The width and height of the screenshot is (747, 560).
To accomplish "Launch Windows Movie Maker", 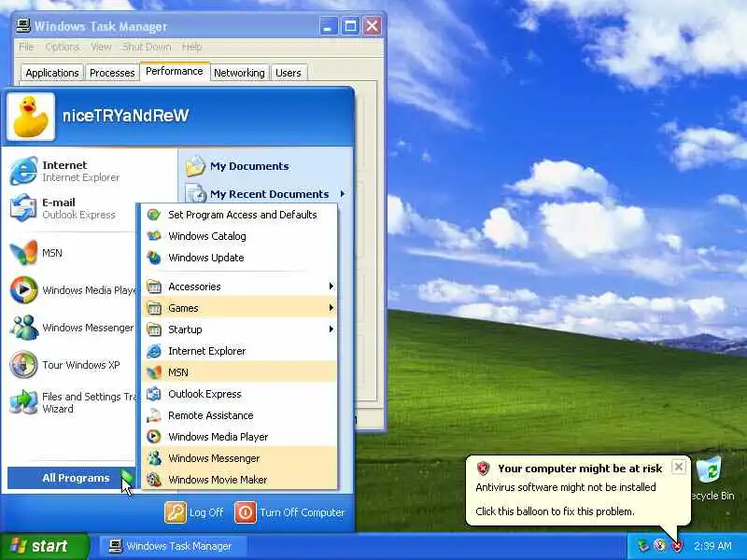I will (239, 480).
